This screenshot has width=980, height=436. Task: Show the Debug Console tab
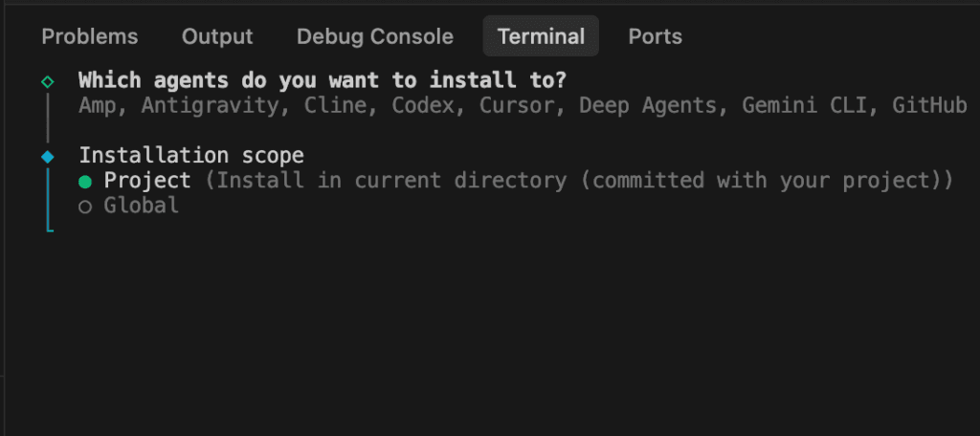[375, 36]
